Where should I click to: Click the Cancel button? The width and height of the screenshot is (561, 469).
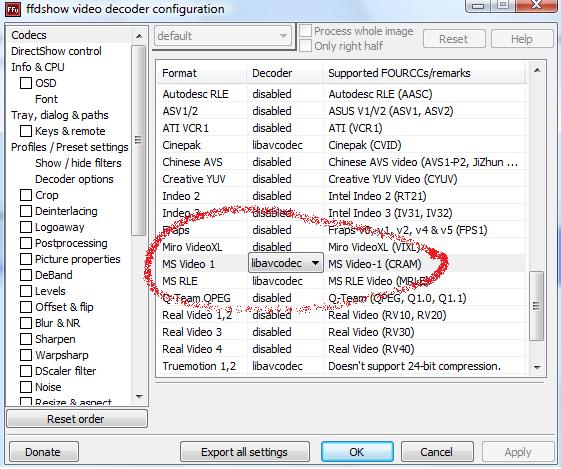pos(437,452)
